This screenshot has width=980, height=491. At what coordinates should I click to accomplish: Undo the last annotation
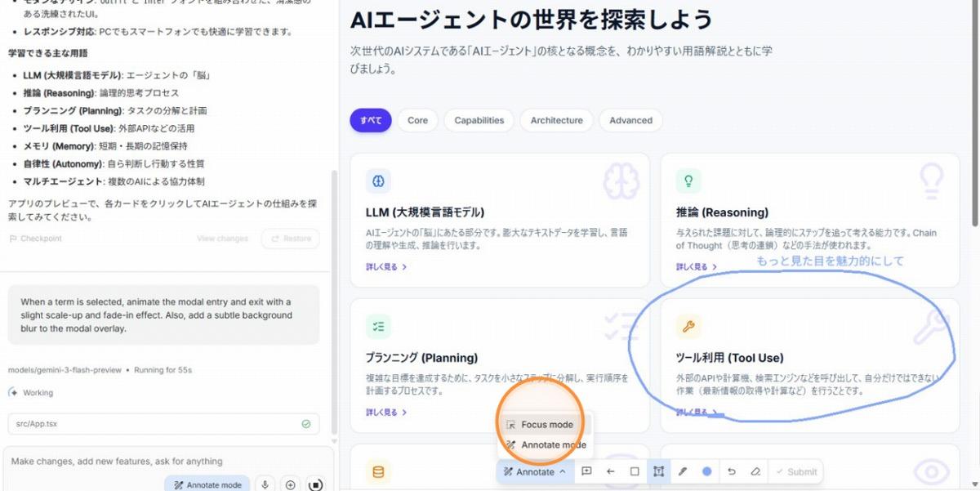point(731,471)
